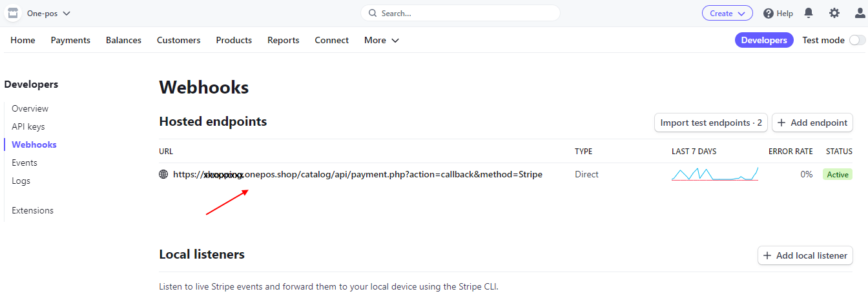The image size is (868, 307).
Task: Click the search magnifier icon
Action: point(373,13)
